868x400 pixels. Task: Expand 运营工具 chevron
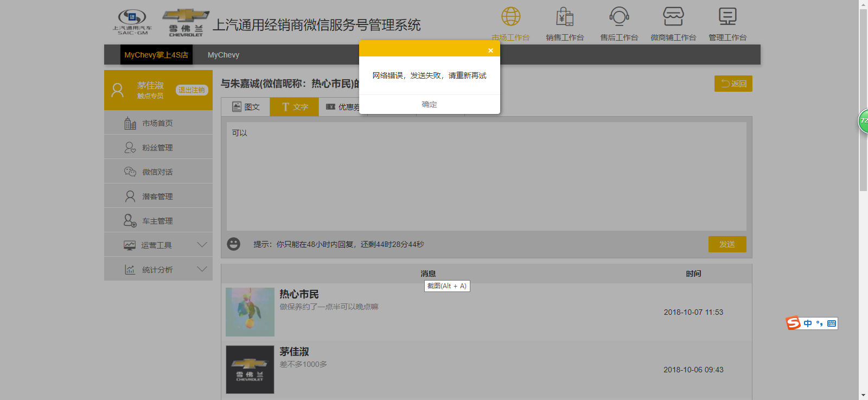[202, 245]
